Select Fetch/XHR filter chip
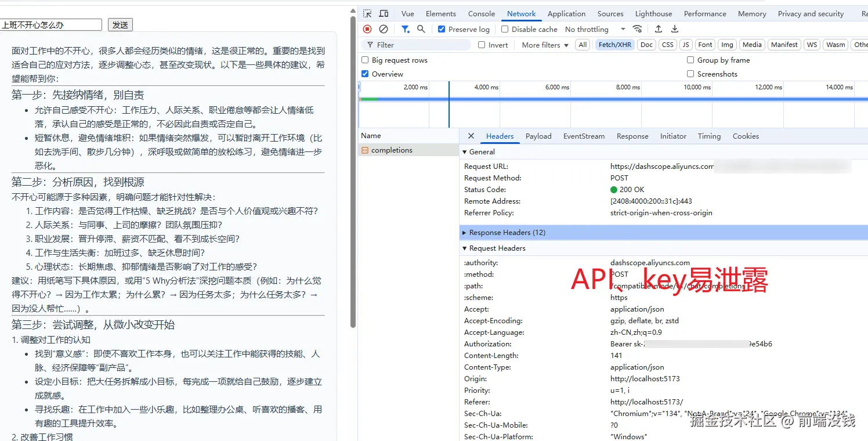Screen dimensions: 868x441 (x=615, y=45)
